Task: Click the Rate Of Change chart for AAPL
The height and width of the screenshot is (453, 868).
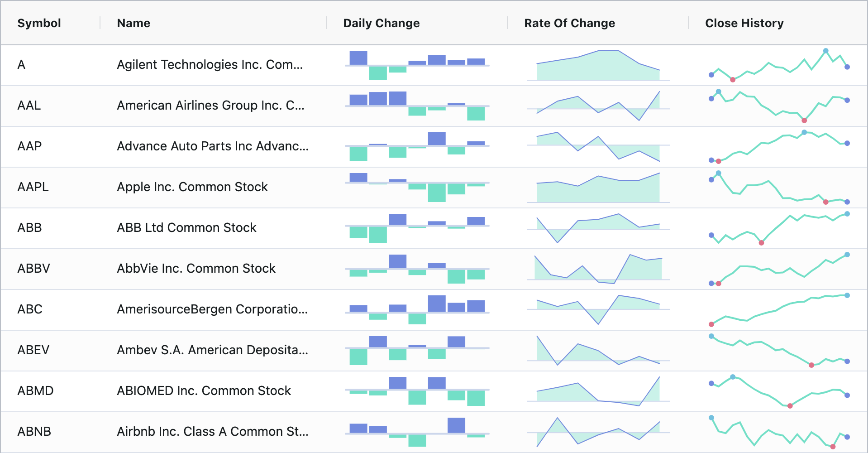Action: click(598, 188)
